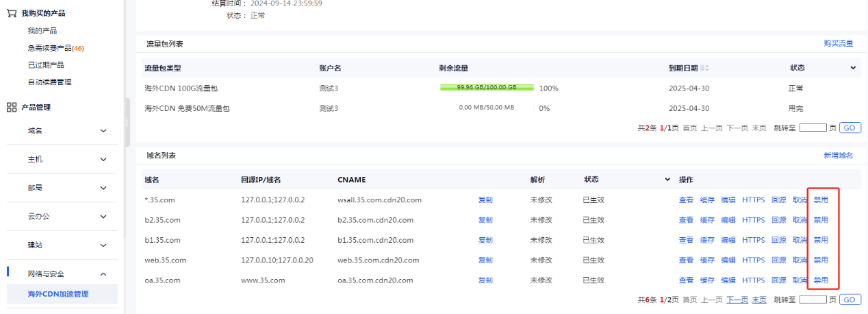Viewport: 868px width, 314px height.
Task: Open the 状态 filter arrow in the 域名列表 header
Action: click(x=667, y=180)
